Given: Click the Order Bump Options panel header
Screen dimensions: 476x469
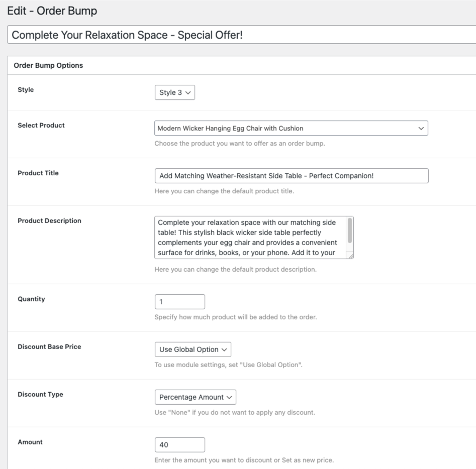Looking at the screenshot, I should pyautogui.click(x=48, y=65).
